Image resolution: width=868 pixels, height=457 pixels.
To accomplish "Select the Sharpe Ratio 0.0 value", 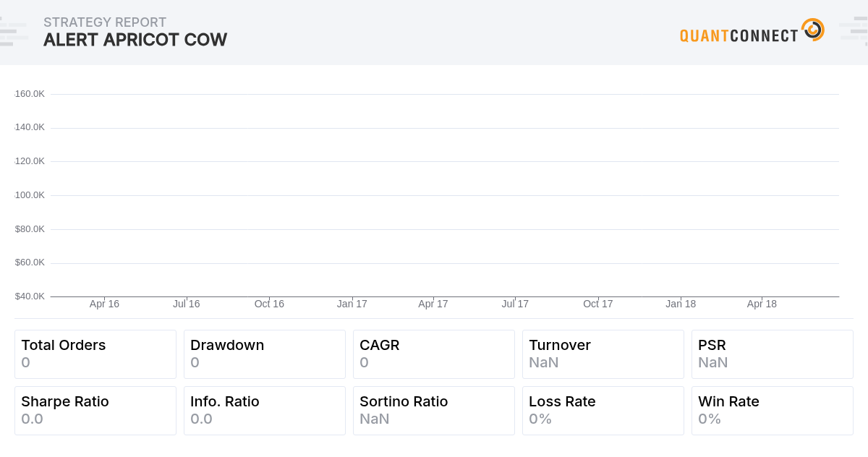I will 32,419.
